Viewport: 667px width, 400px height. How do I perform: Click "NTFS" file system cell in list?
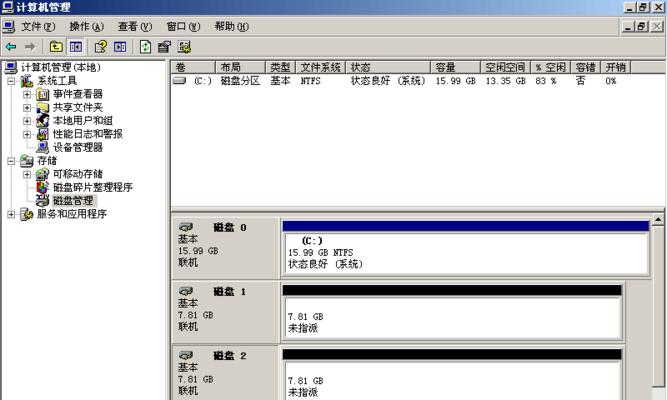311,81
